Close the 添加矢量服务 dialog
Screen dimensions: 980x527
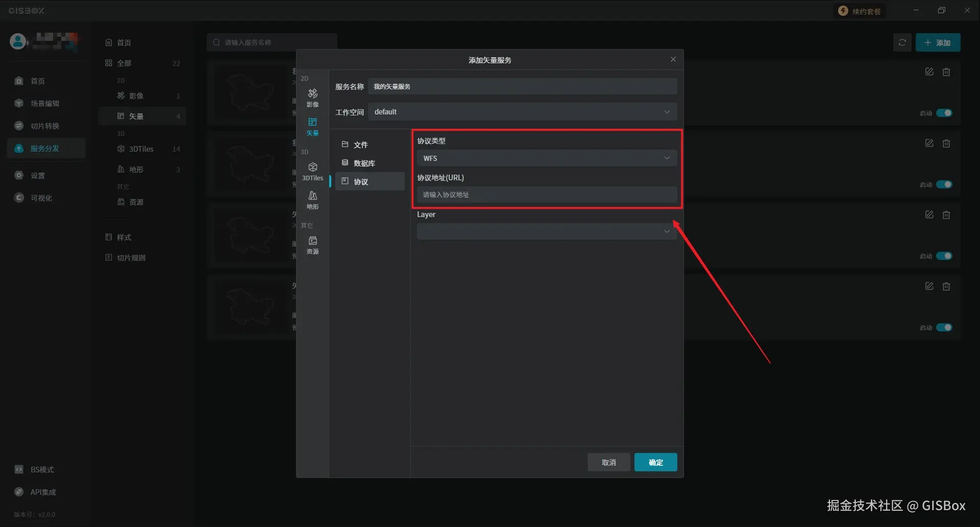pos(673,60)
